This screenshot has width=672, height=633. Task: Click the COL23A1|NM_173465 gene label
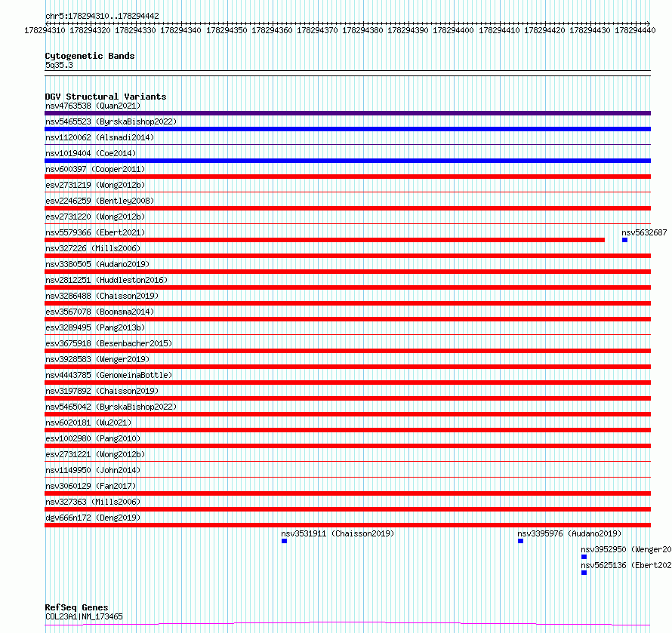[84, 616]
